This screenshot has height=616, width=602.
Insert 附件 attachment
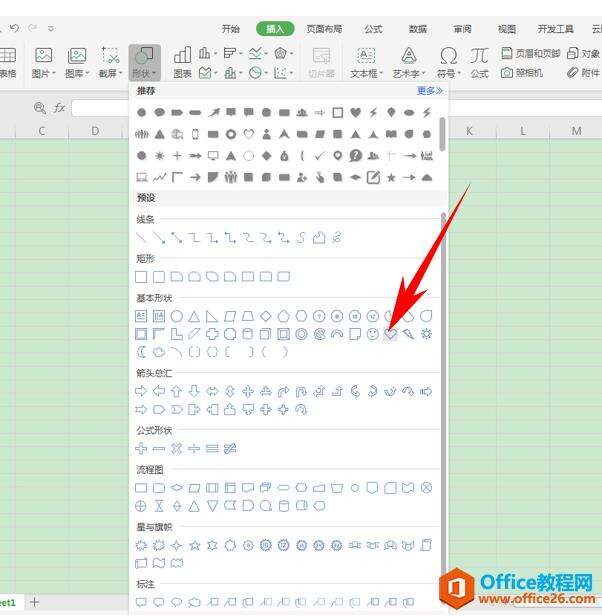click(584, 72)
